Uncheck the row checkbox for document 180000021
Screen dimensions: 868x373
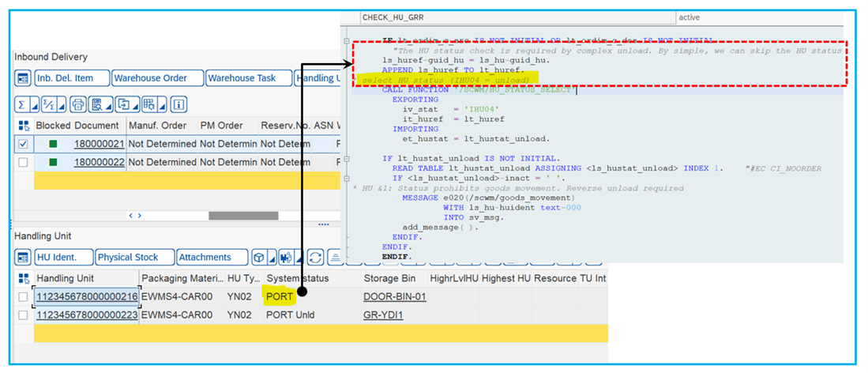click(24, 144)
